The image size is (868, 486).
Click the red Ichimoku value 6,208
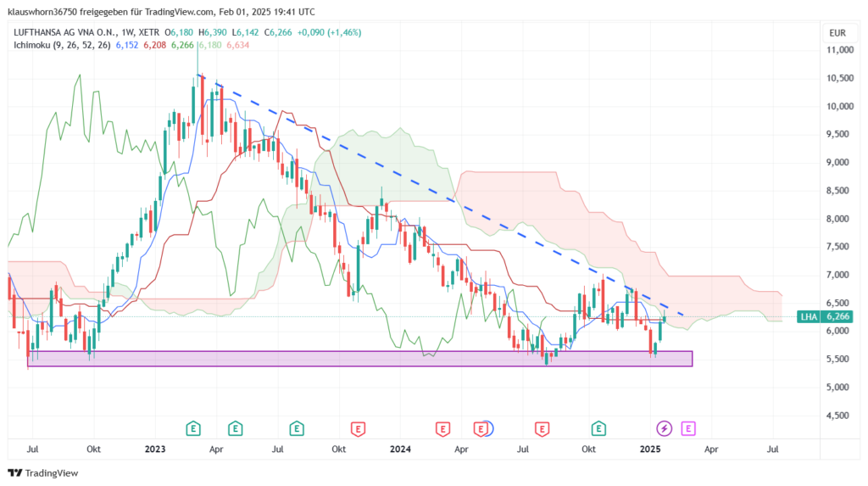pyautogui.click(x=154, y=45)
